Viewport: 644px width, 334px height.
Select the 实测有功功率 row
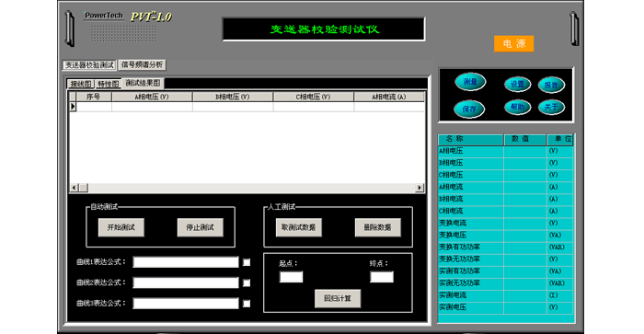click(x=506, y=271)
